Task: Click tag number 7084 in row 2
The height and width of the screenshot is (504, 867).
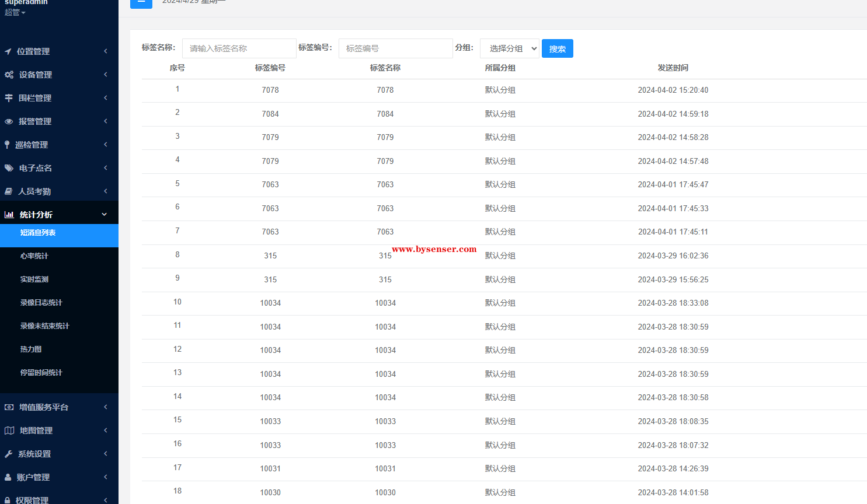Action: click(270, 114)
